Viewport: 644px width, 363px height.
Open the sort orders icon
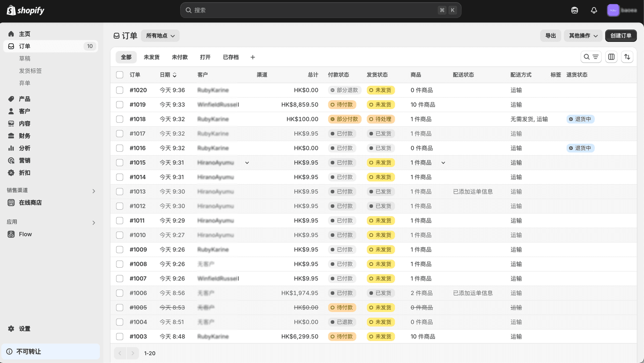(x=627, y=57)
